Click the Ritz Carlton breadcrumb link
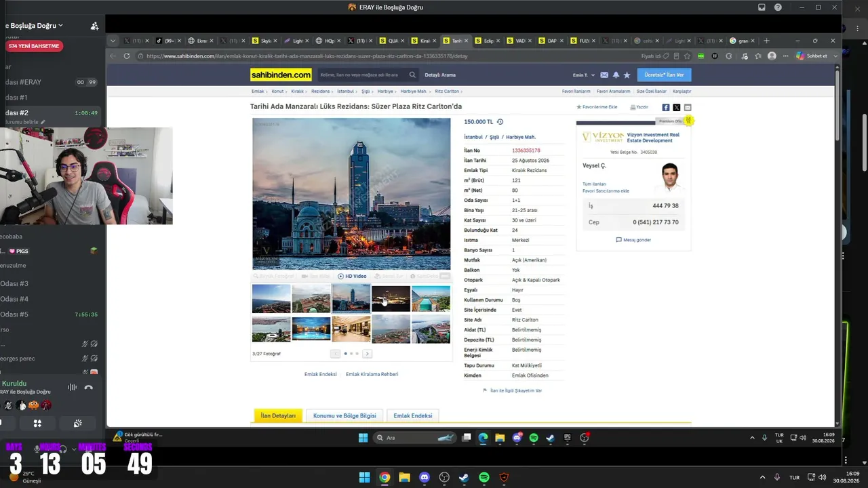 coord(447,91)
